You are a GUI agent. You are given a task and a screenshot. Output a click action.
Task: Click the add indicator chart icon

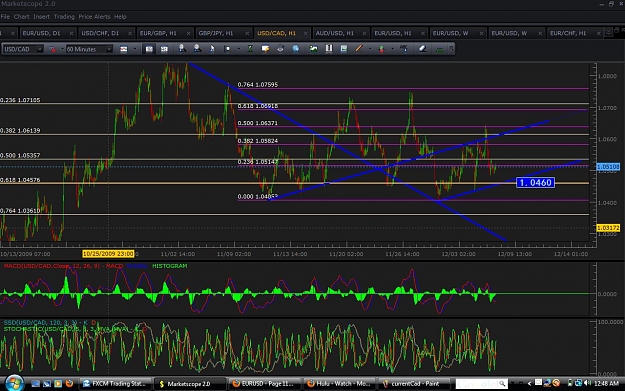coord(314,49)
